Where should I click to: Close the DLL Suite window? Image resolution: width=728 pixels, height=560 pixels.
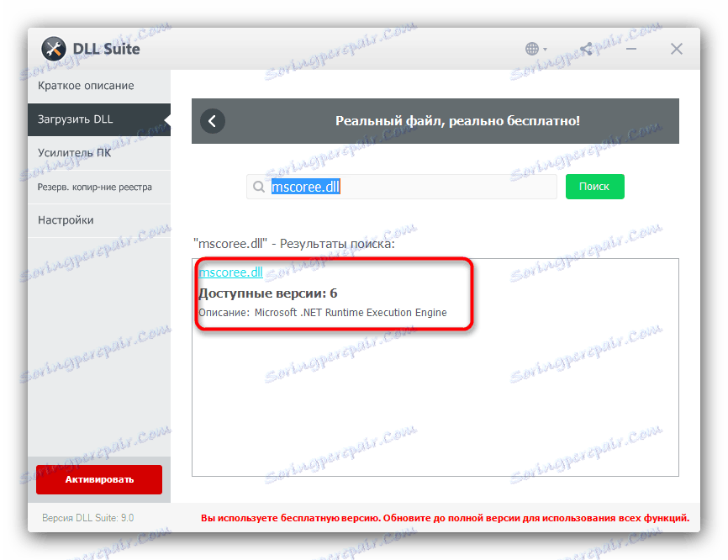click(x=677, y=49)
